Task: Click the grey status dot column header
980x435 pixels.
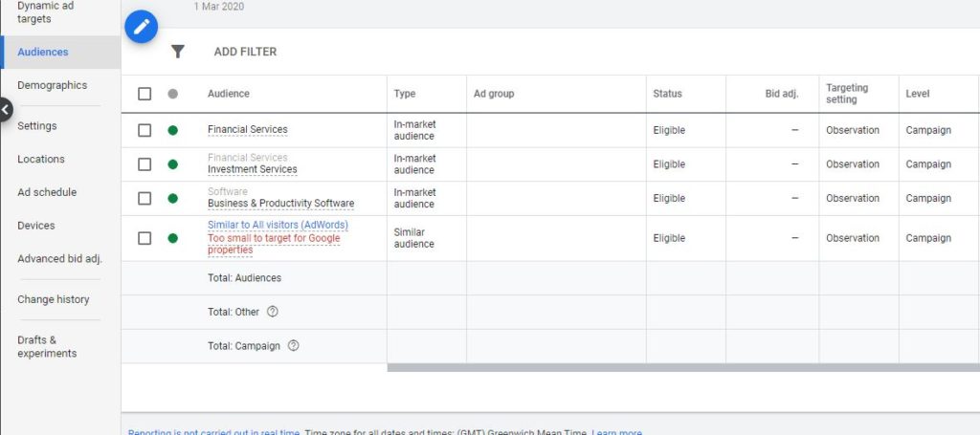Action: [173, 94]
